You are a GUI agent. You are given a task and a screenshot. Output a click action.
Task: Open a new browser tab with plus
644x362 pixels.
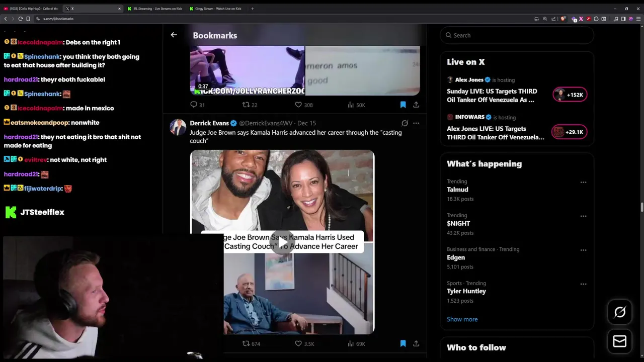click(x=252, y=9)
